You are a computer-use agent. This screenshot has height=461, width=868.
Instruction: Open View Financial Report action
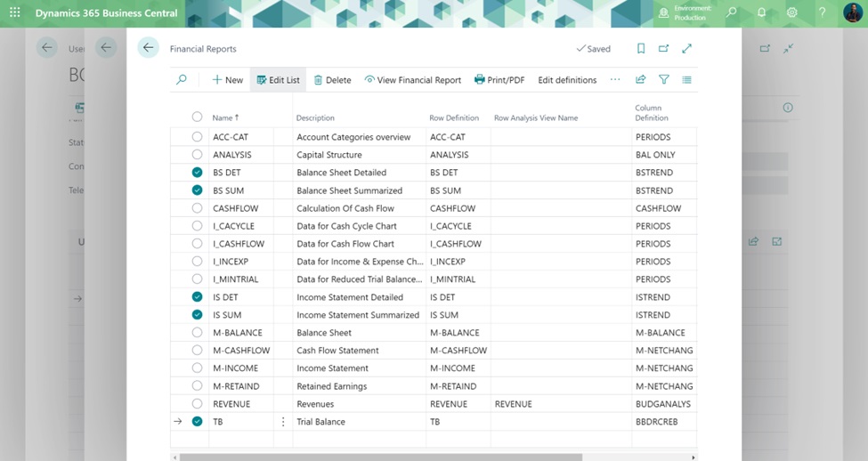coord(412,80)
